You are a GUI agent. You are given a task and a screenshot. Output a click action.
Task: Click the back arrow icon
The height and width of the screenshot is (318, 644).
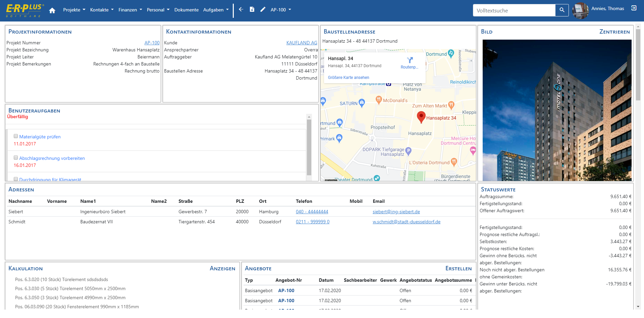[241, 9]
